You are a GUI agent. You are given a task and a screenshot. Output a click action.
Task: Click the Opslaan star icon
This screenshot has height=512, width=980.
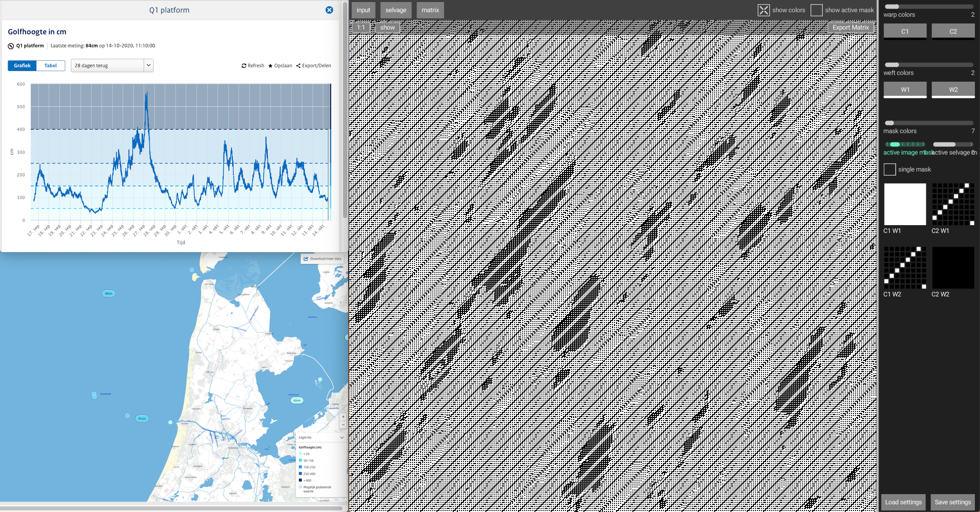(x=271, y=66)
